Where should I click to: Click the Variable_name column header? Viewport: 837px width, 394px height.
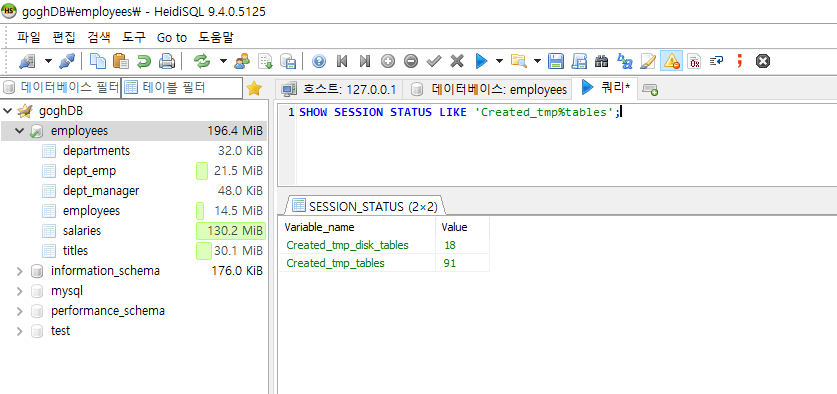pyautogui.click(x=357, y=227)
